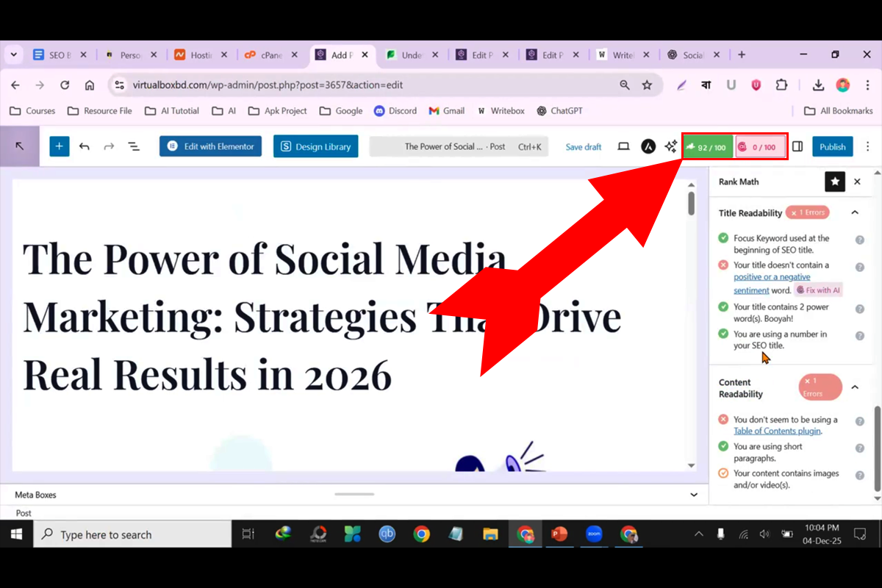Open the post preview device icon
The image size is (882, 588).
click(x=623, y=146)
